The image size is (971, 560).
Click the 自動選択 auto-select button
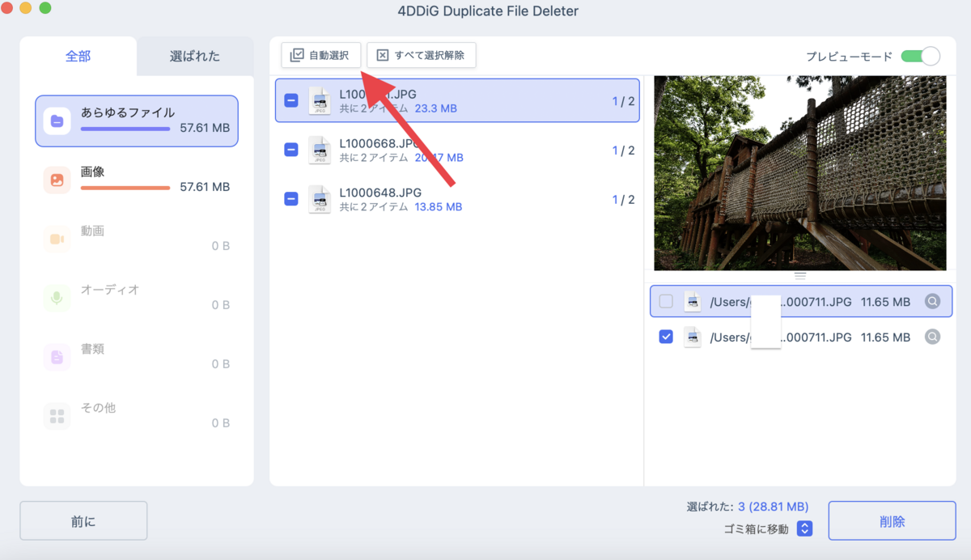[321, 55]
